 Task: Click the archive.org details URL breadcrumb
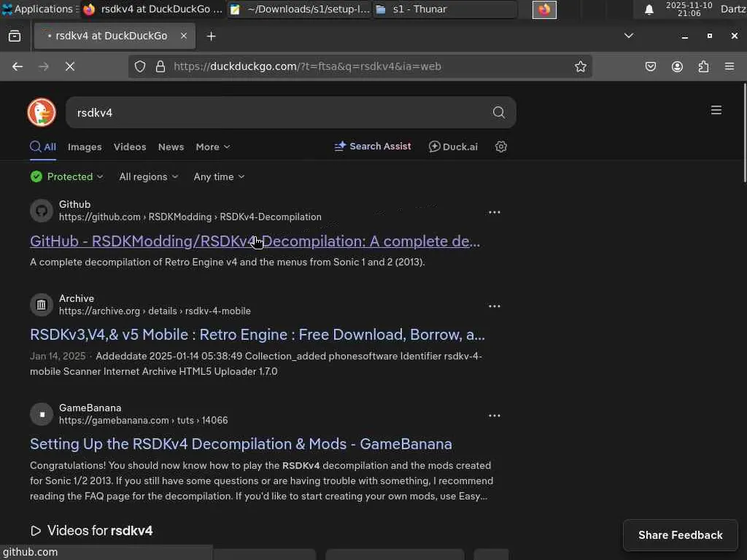coord(155,311)
